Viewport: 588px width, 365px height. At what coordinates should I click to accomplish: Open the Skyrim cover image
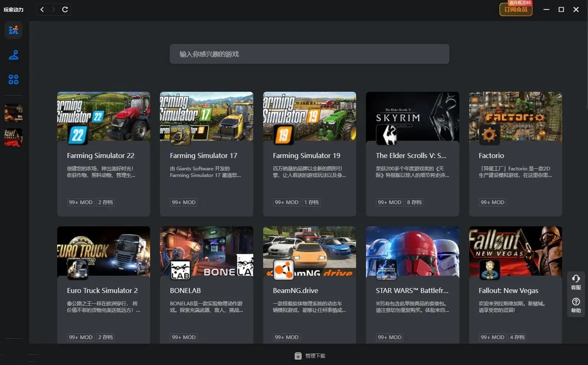(412, 116)
